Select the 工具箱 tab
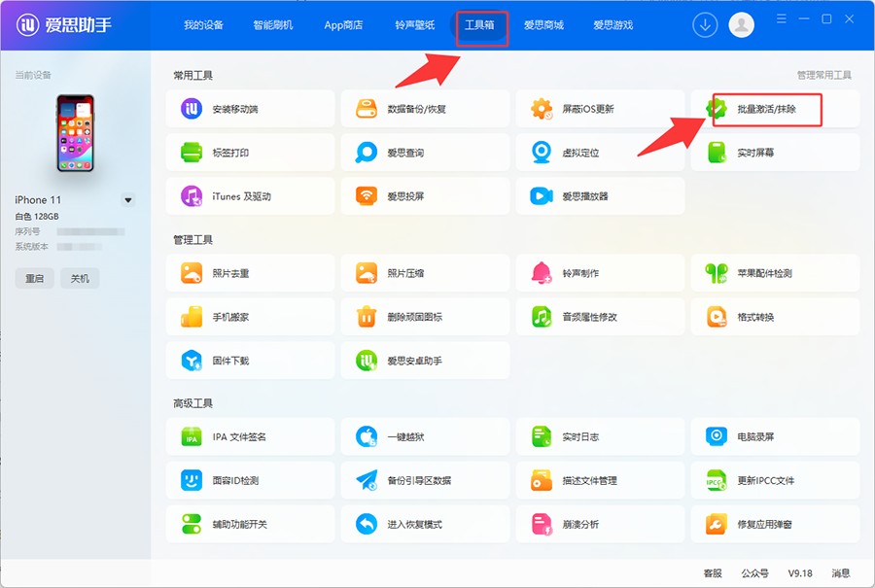The height and width of the screenshot is (588, 875). (x=479, y=25)
